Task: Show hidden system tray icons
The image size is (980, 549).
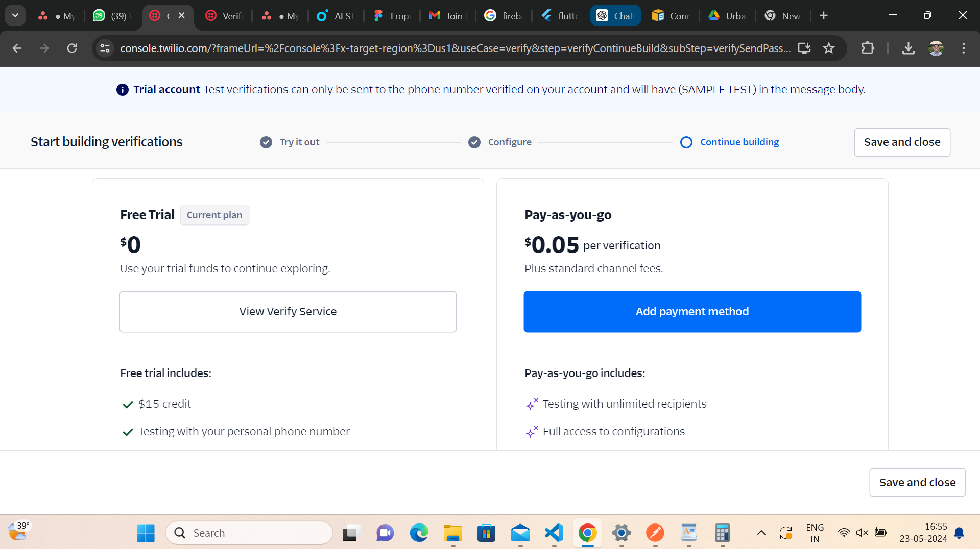Action: (x=761, y=533)
